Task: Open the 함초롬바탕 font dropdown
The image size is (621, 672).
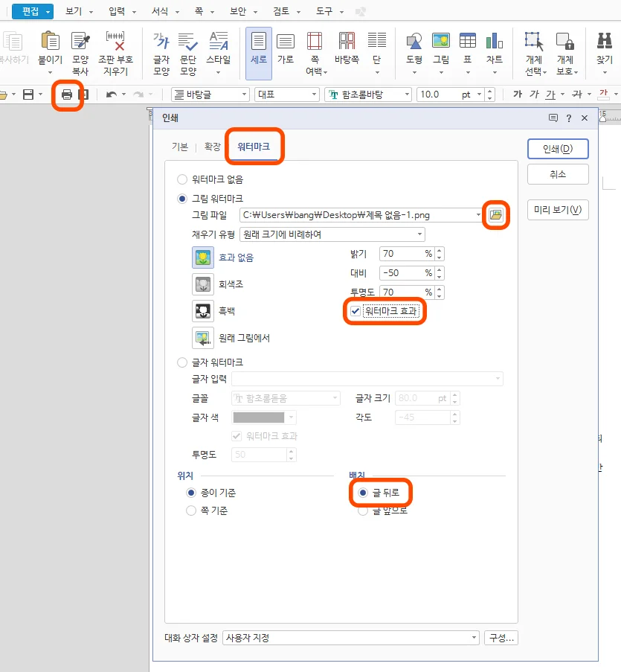Action: (x=406, y=95)
